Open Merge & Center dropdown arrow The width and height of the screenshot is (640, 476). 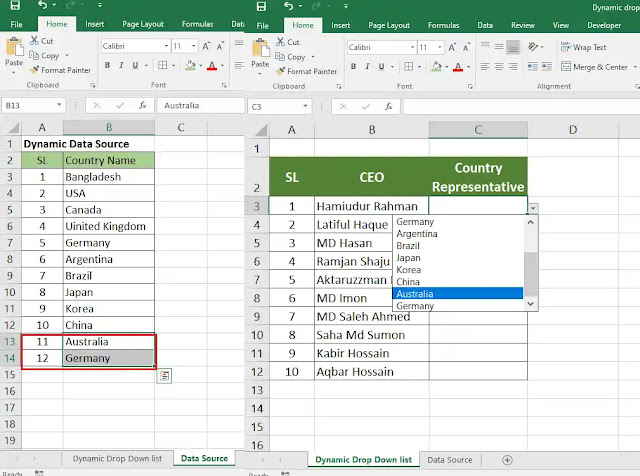tap(635, 67)
